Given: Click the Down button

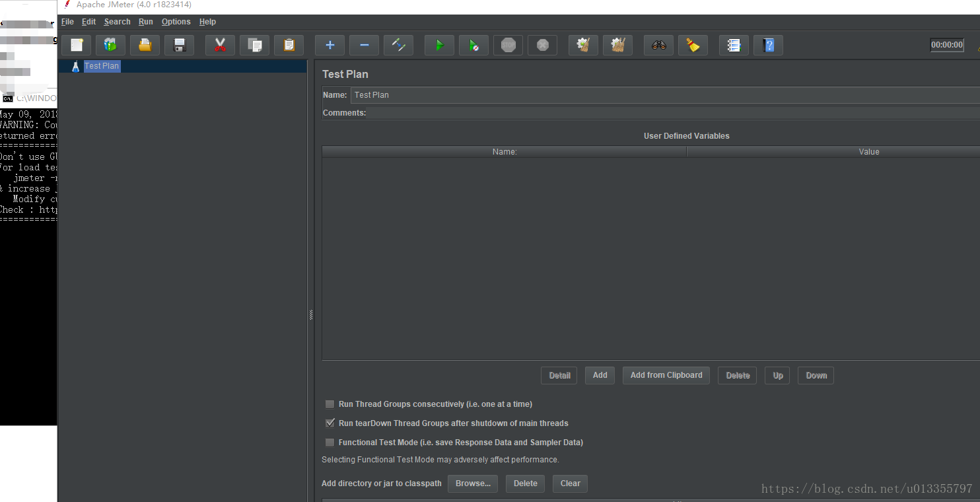Looking at the screenshot, I should pos(816,375).
